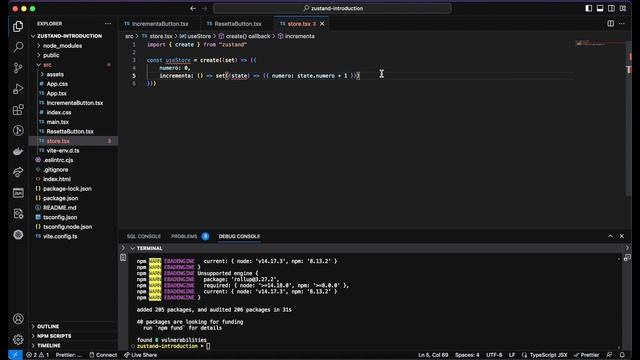The image size is (640, 360).
Task: Close the store.tsx tab
Action: pyautogui.click(x=322, y=24)
